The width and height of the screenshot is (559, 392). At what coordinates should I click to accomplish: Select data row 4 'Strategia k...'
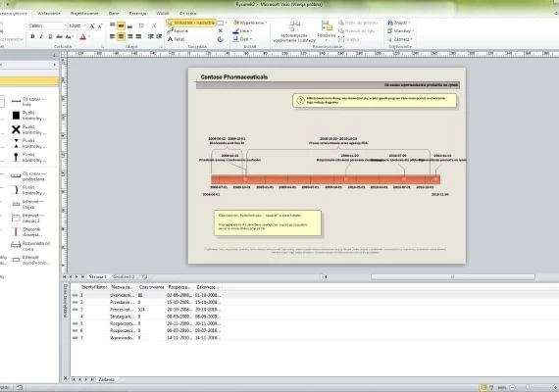click(x=146, y=317)
